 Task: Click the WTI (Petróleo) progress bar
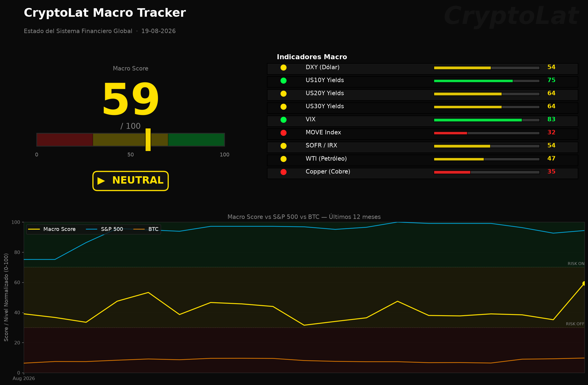pyautogui.click(x=487, y=159)
